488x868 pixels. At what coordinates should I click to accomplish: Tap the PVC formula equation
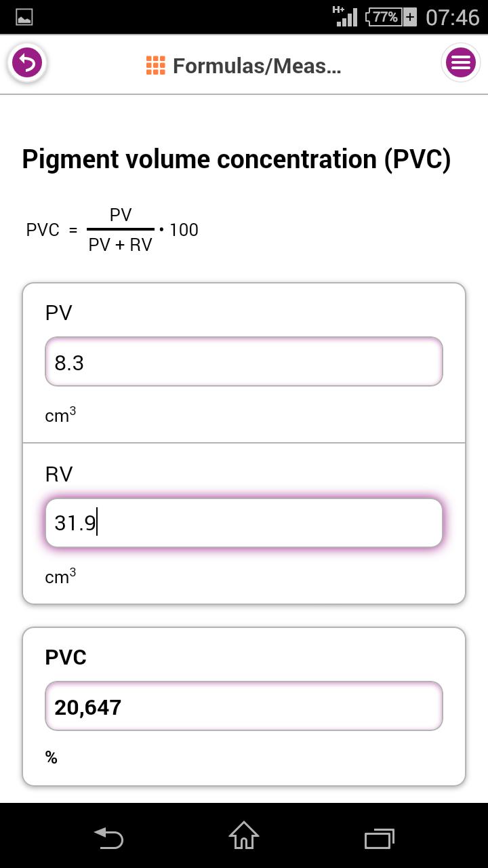click(113, 230)
